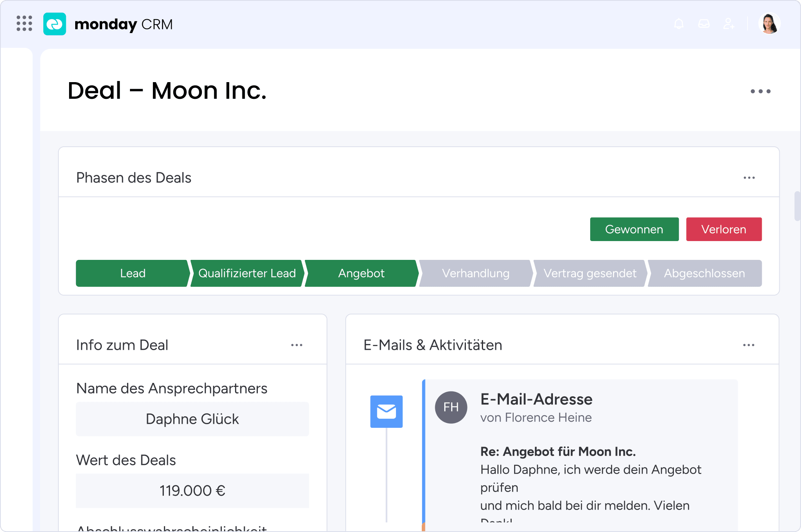Click the Name des Ansprechpartners label

(x=172, y=389)
